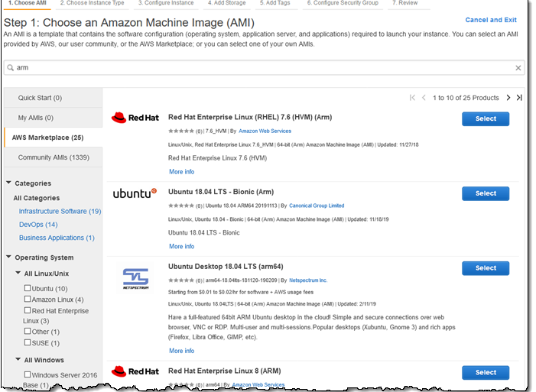Click star rating for Ubuntu Desktop arm64
This screenshot has height=392, width=536.
click(181, 280)
